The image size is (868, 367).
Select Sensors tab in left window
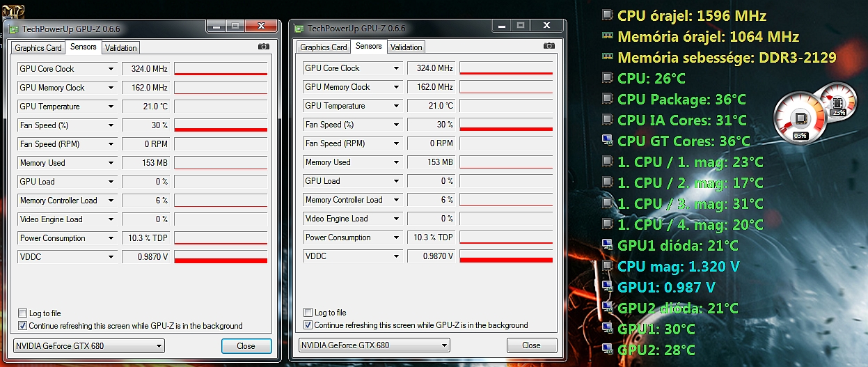tap(84, 47)
